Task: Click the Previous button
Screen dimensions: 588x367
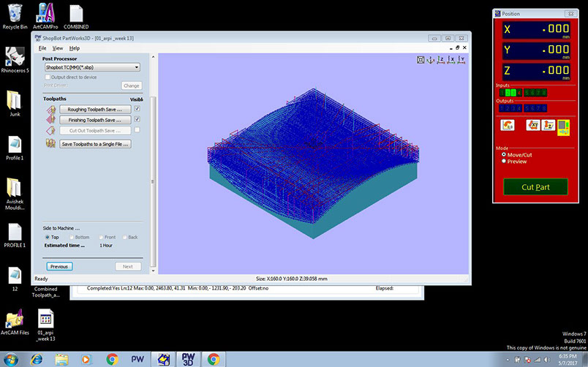Action: tap(59, 267)
